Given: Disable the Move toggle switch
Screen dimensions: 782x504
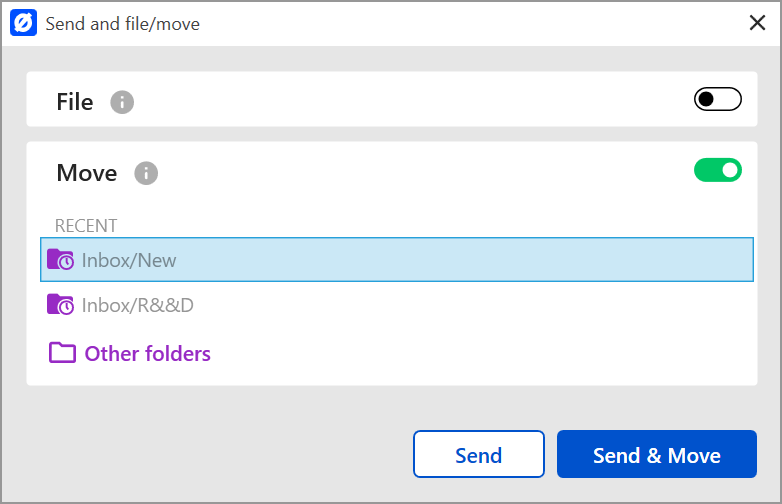Looking at the screenshot, I should click(x=718, y=170).
